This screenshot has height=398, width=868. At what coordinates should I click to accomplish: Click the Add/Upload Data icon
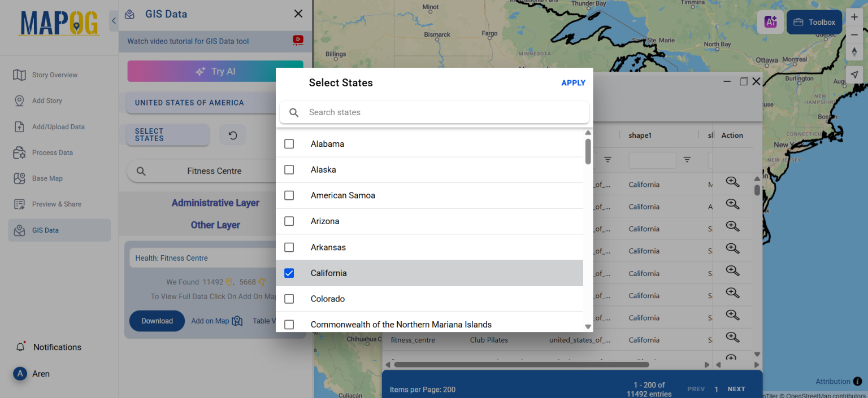[20, 126]
